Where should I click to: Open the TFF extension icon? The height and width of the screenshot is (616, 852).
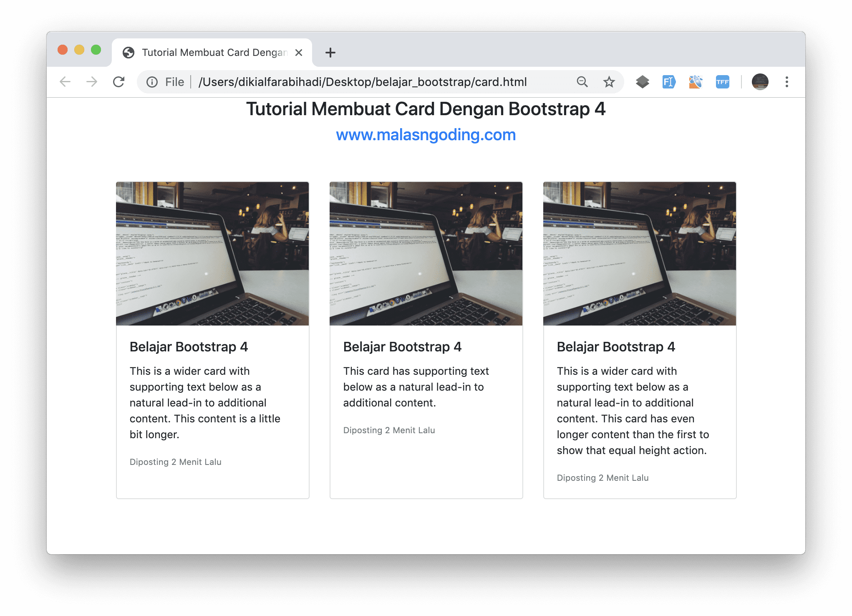point(722,82)
